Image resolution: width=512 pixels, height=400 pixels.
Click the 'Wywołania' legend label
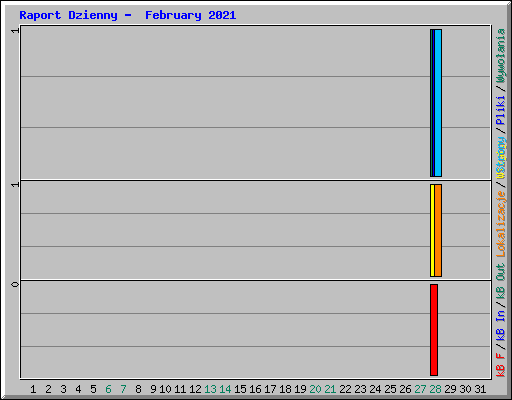pyautogui.click(x=501, y=56)
